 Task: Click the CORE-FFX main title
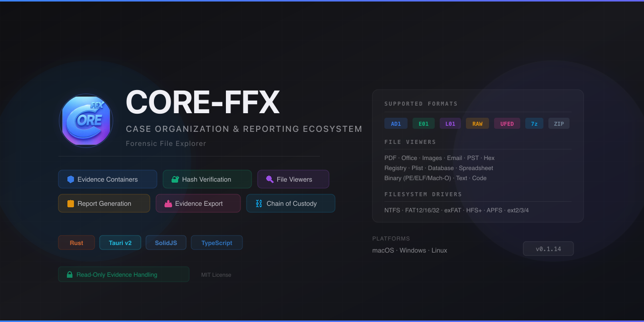(x=202, y=103)
